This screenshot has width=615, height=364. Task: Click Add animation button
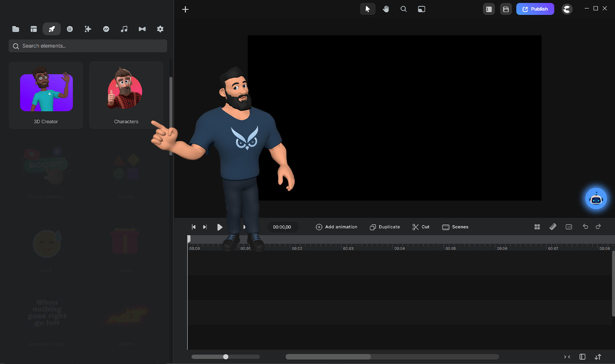coord(336,227)
